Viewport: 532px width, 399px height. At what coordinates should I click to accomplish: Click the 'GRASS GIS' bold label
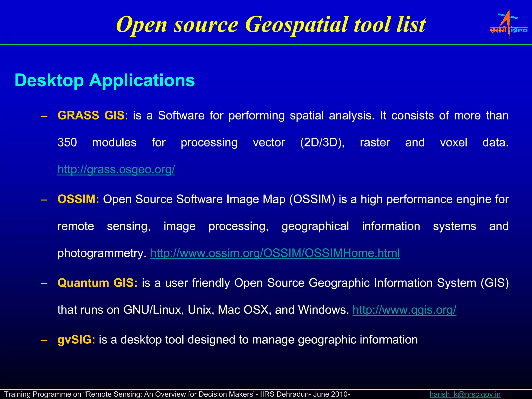91,116
